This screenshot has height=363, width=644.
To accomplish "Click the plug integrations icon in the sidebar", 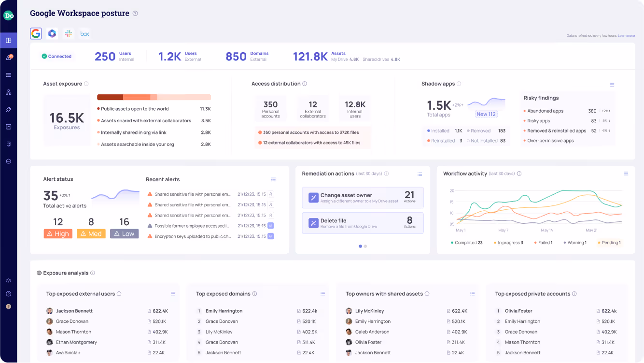I will [8, 109].
